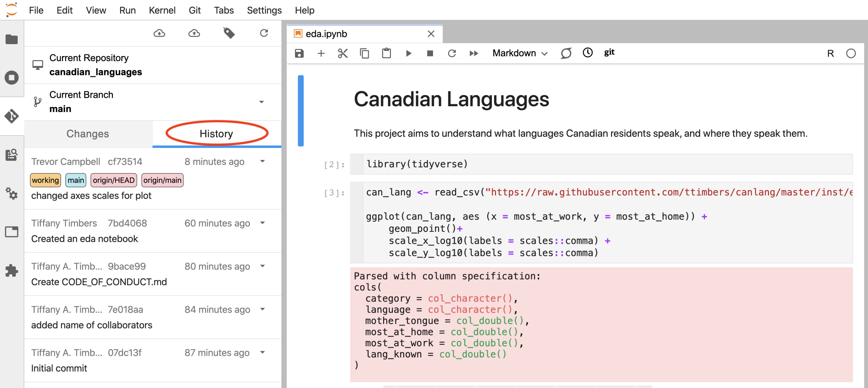Expand the Current Branch selector
Screen dimensions: 868x388
click(261, 102)
